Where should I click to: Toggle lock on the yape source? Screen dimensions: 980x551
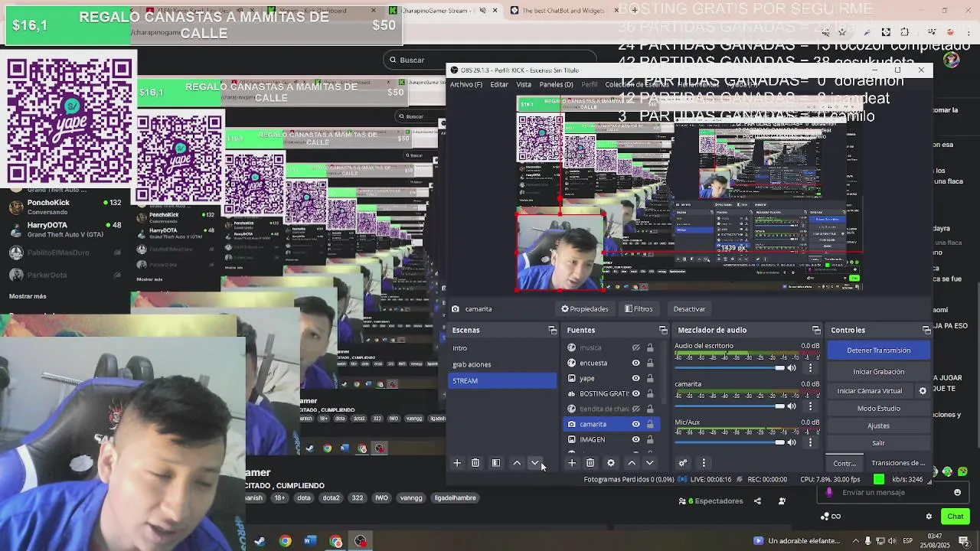click(650, 378)
